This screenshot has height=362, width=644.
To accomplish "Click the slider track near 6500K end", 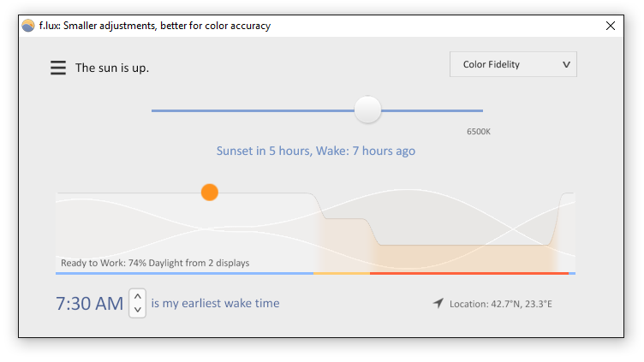I will [x=473, y=110].
